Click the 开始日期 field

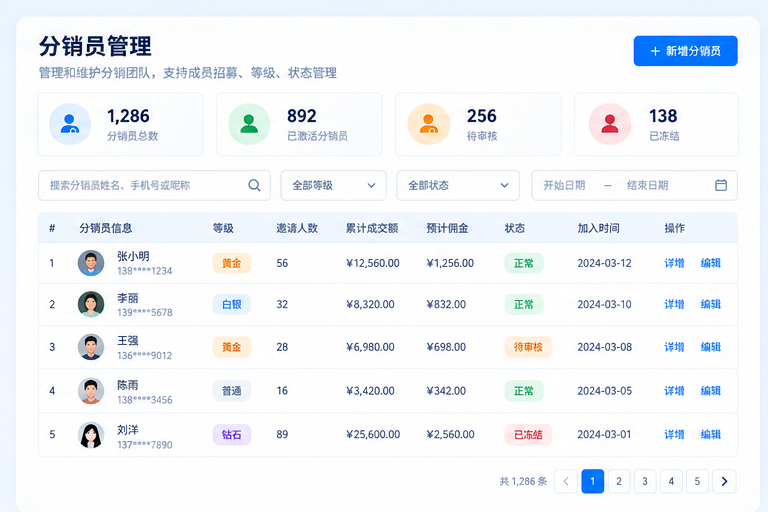(x=564, y=185)
